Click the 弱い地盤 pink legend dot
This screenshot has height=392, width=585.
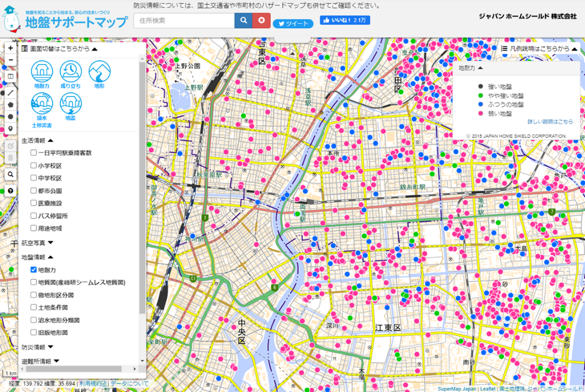[480, 113]
